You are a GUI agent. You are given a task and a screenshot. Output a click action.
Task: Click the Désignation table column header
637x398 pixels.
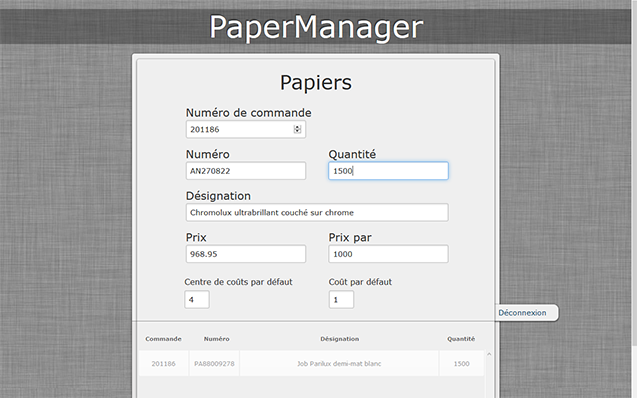[x=340, y=339]
